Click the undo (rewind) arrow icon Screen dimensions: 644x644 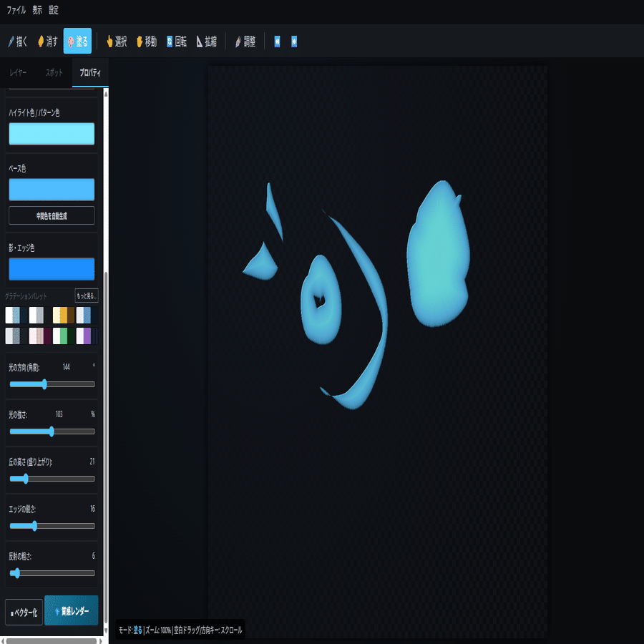point(277,42)
